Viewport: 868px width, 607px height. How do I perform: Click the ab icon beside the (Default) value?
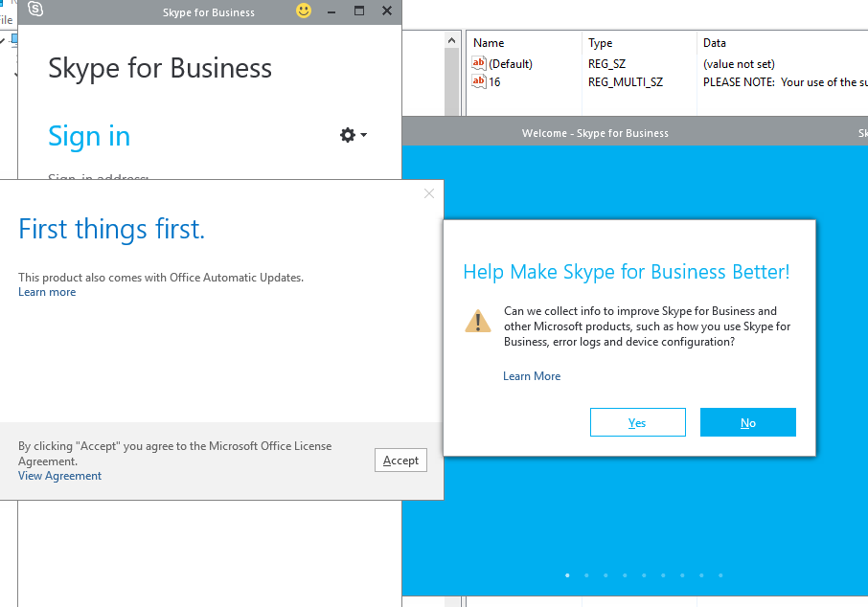click(478, 63)
